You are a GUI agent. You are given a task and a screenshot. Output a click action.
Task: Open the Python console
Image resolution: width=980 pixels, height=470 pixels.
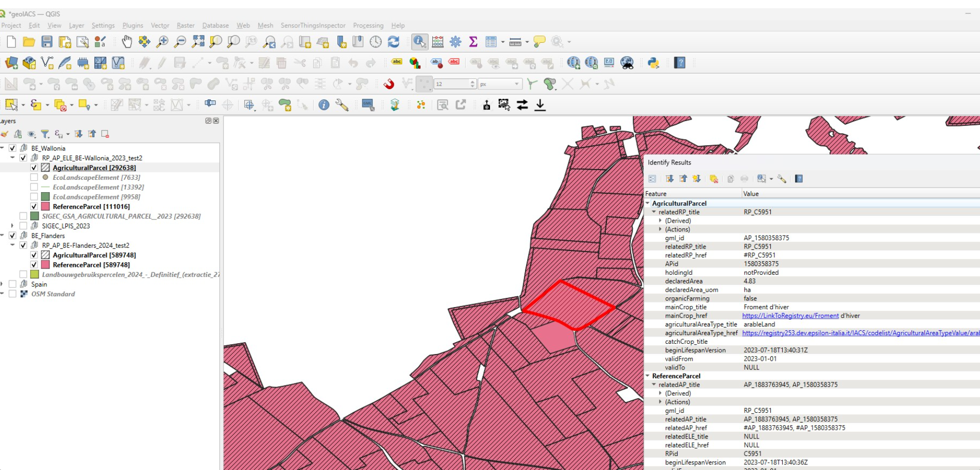click(653, 63)
